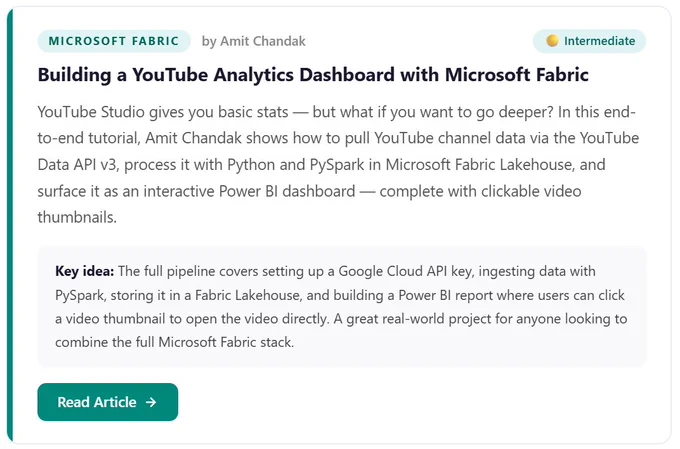The height and width of the screenshot is (449, 680).
Task: Click the teal accent bar on card edge
Action: pyautogui.click(x=10, y=225)
